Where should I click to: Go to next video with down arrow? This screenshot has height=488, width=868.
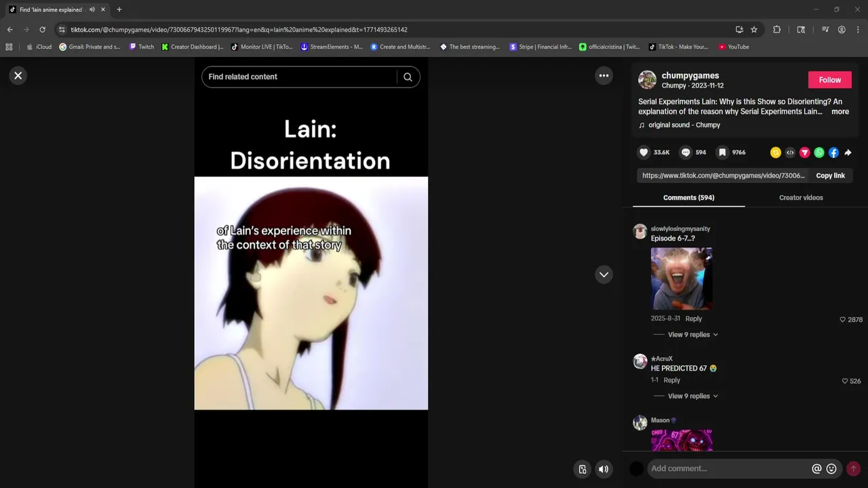(x=604, y=274)
